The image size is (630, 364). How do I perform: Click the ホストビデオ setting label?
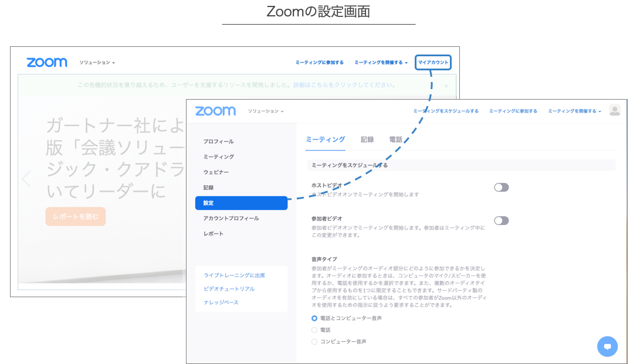point(327,185)
